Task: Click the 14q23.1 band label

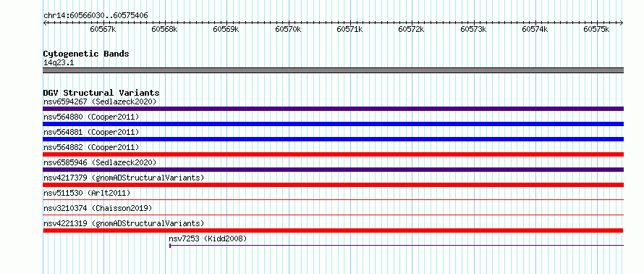Action: (59, 63)
